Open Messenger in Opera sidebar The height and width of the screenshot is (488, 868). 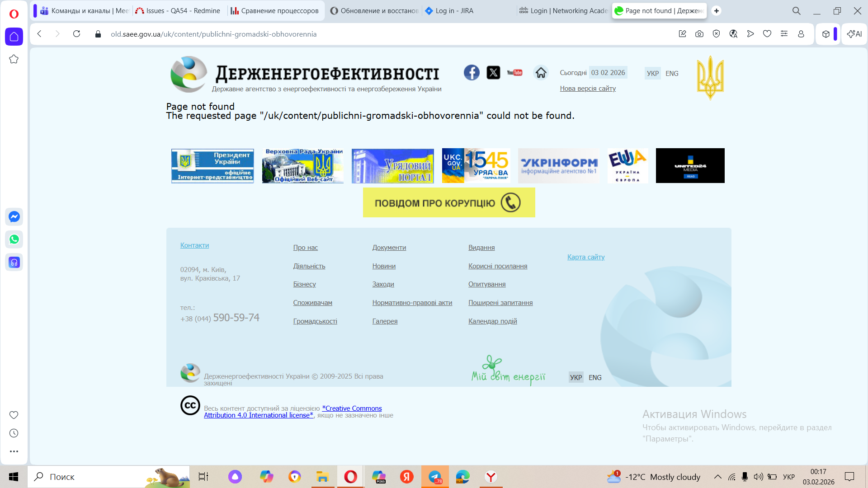pos(14,217)
